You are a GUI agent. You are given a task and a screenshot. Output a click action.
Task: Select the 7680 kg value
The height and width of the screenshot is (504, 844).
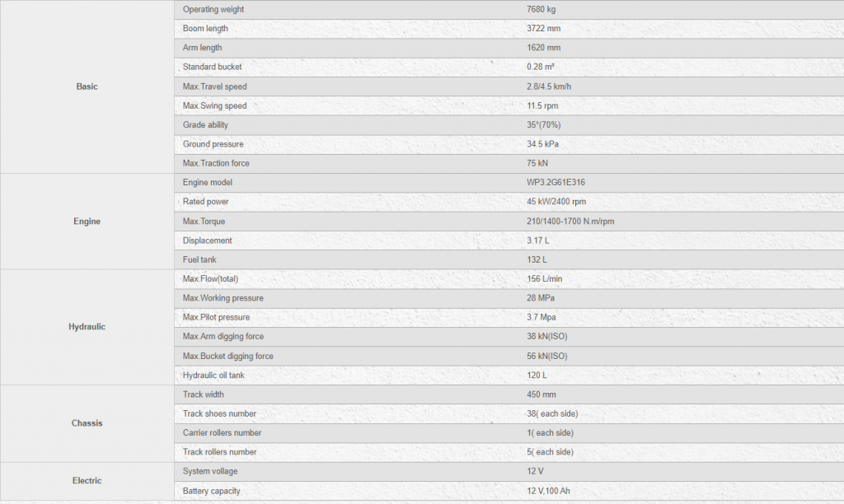(x=541, y=9)
